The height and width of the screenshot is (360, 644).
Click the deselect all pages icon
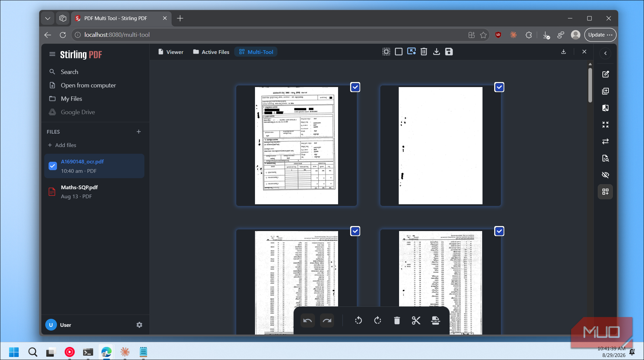pos(399,52)
